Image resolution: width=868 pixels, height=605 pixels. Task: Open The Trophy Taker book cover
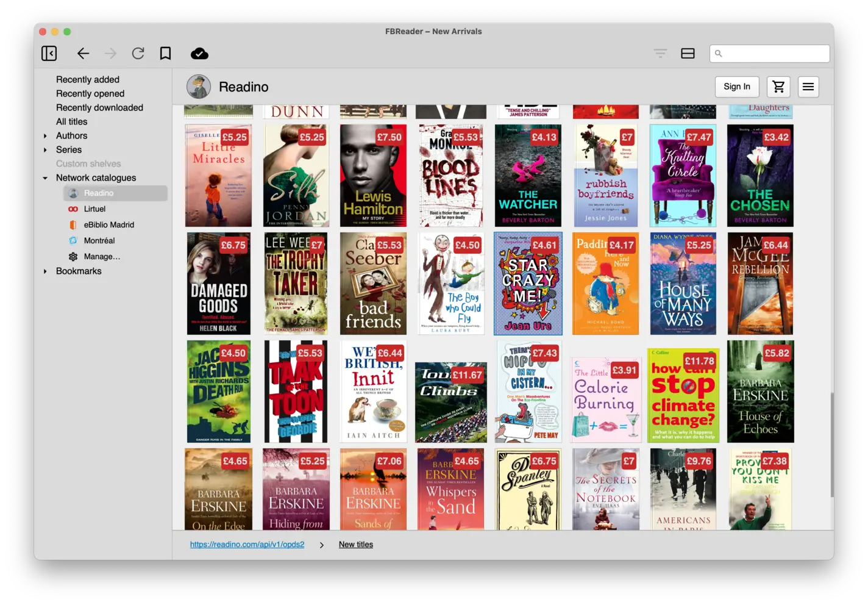(296, 284)
